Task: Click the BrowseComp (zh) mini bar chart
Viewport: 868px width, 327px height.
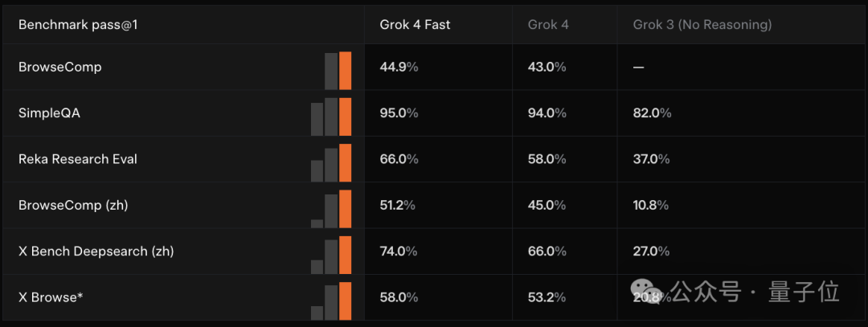Action: click(x=331, y=209)
